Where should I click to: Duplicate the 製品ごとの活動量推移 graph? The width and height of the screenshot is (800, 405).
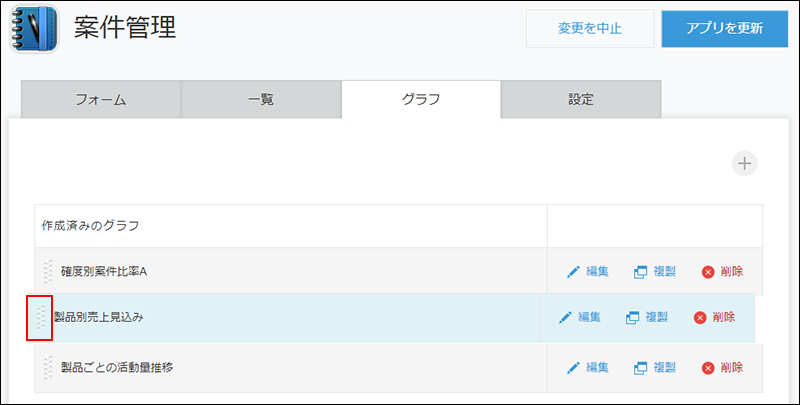tap(655, 367)
